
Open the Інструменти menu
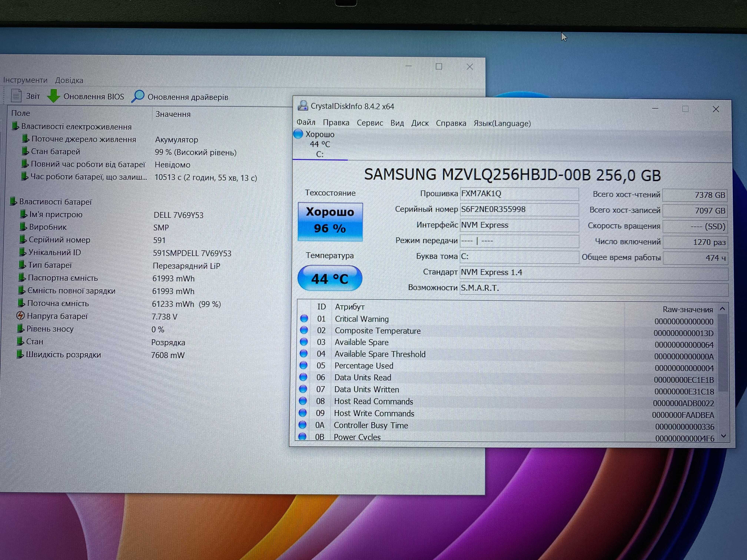pyautogui.click(x=25, y=80)
